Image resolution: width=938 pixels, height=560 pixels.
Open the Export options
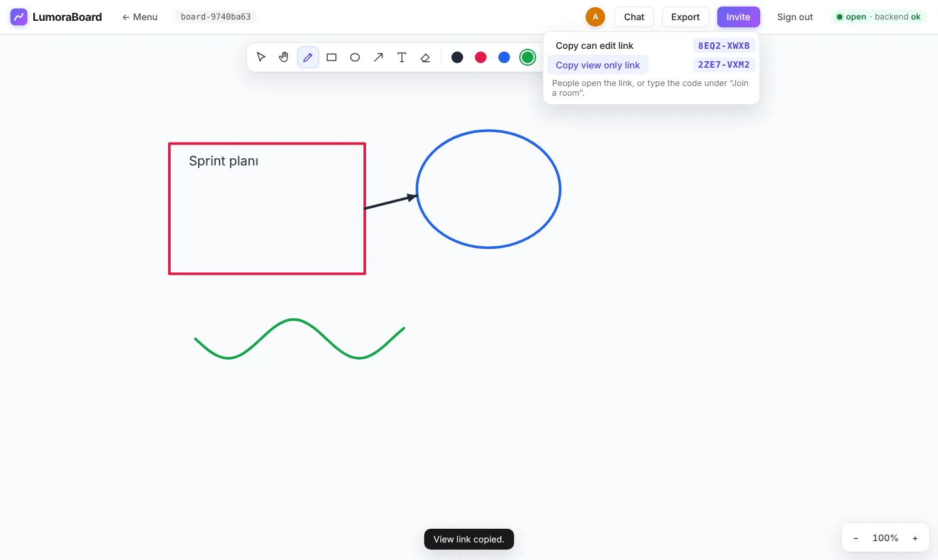click(x=685, y=17)
